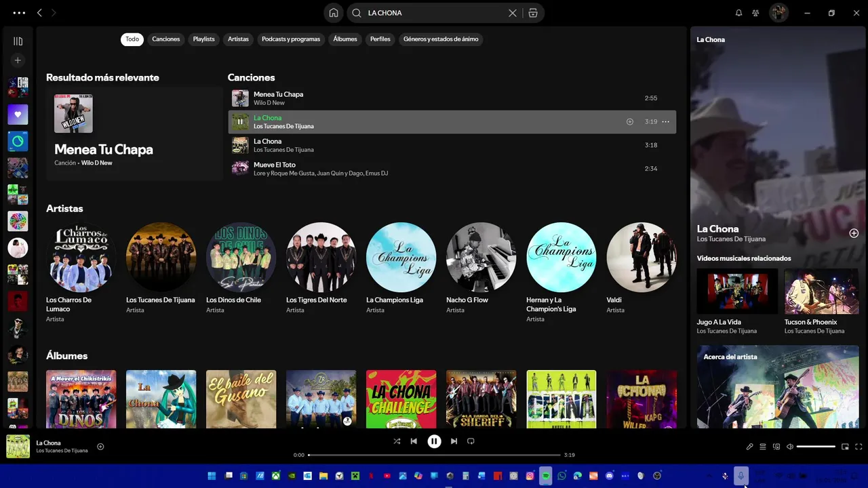Open notifications bell icon
The width and height of the screenshot is (868, 488).
[x=739, y=13]
